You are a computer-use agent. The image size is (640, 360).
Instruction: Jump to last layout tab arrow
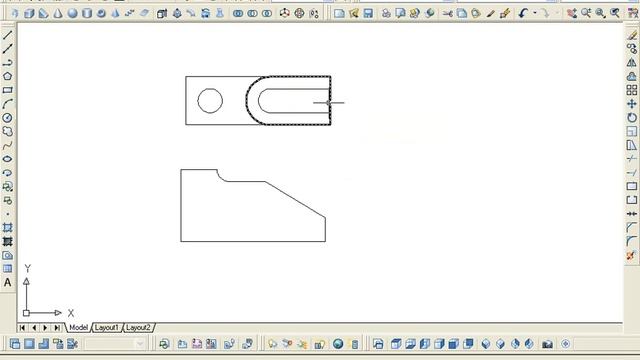click(57, 327)
